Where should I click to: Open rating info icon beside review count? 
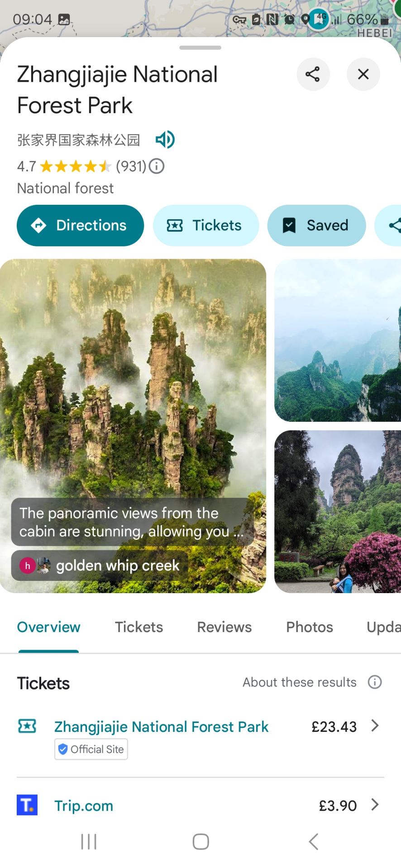(157, 166)
